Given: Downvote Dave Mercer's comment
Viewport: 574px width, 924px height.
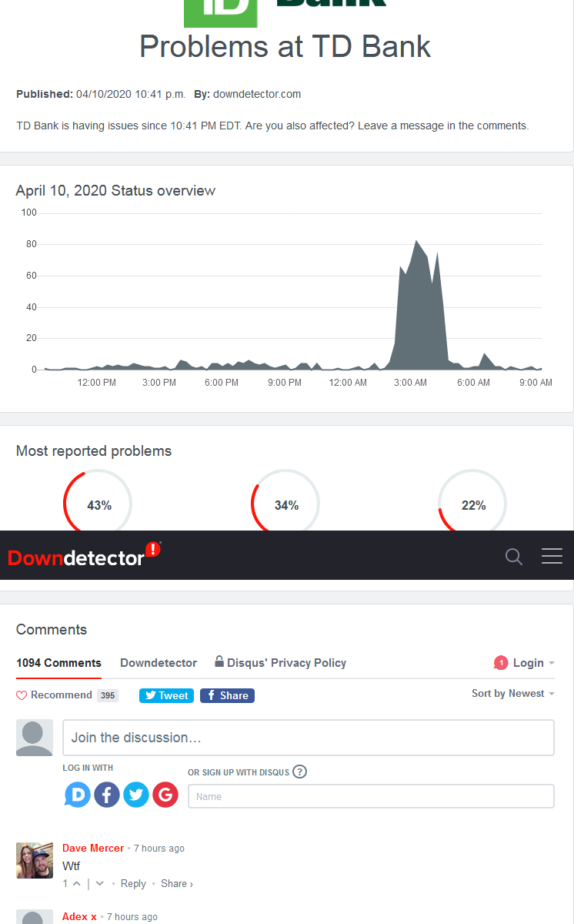Looking at the screenshot, I should coord(99,883).
